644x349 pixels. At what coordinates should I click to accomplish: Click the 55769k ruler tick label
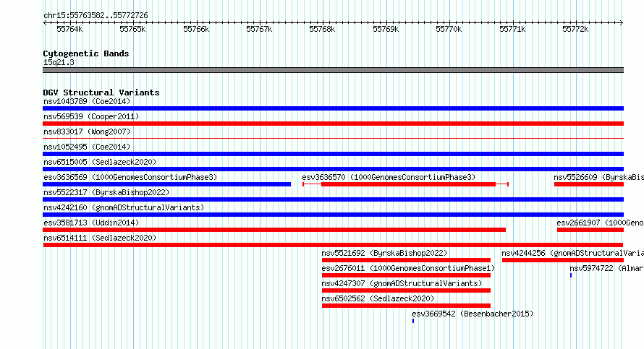[x=386, y=29]
